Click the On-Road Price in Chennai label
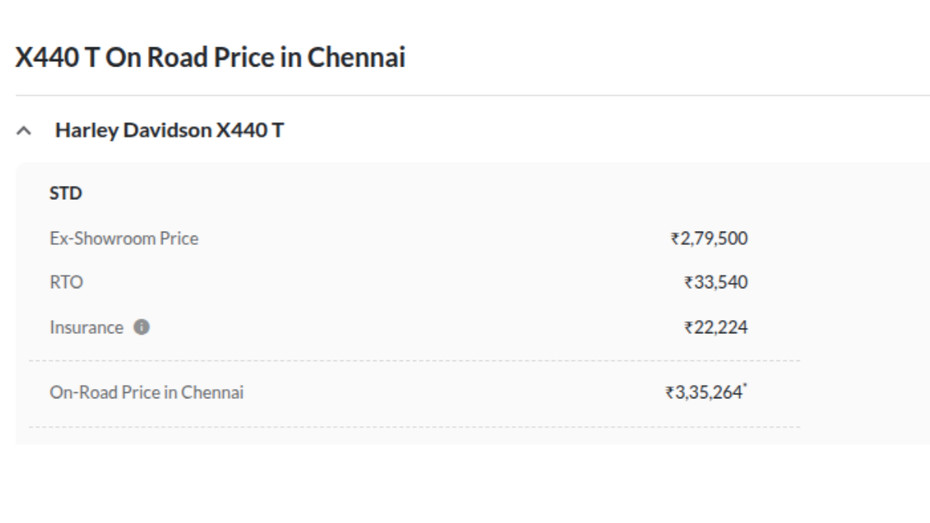Image resolution: width=930 pixels, height=523 pixels. [147, 392]
